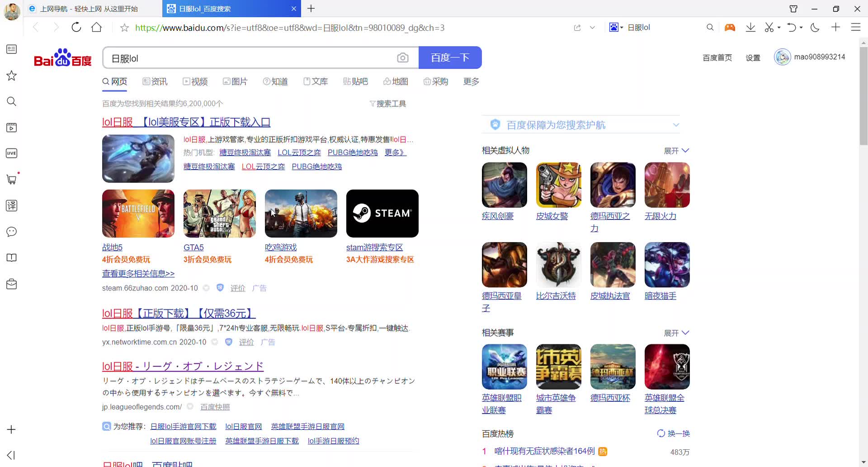The width and height of the screenshot is (868, 467).
Task: Click the Battlefield V thumbnail
Action: [138, 214]
